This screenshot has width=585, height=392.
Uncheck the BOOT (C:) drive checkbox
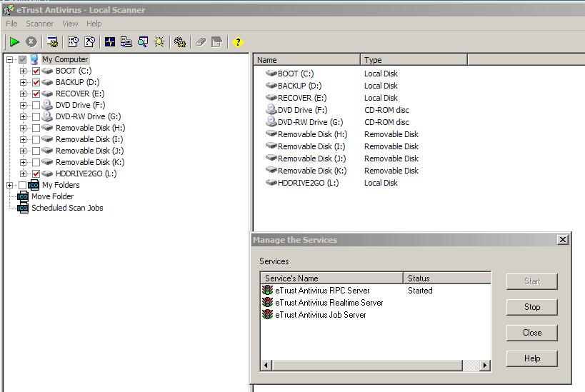[x=36, y=71]
